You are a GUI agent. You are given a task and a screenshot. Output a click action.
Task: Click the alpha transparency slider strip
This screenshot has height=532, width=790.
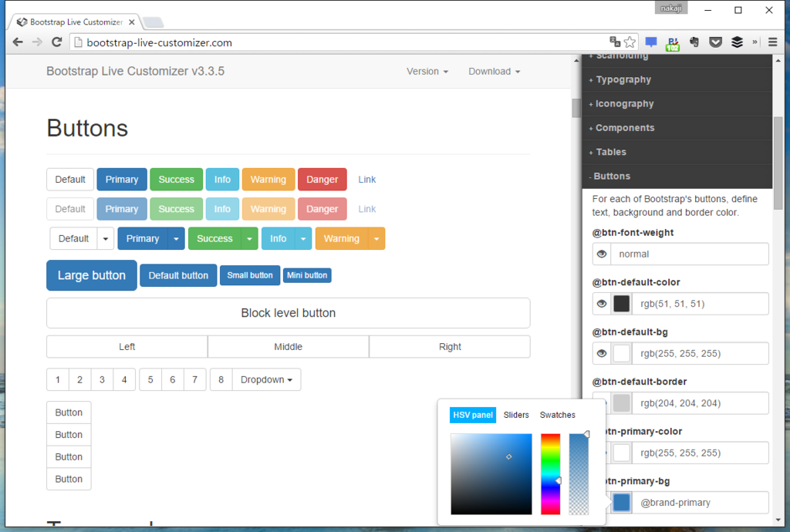[x=579, y=474]
